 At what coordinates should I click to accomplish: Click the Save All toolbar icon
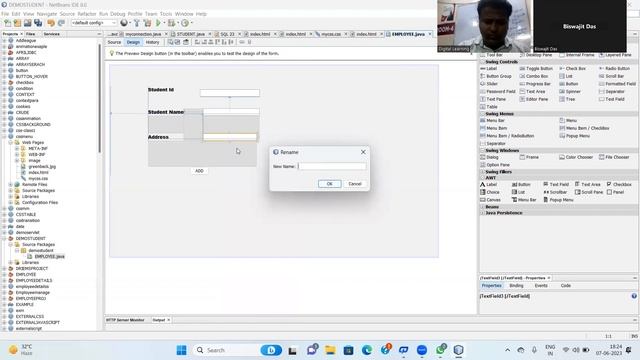point(38,23)
